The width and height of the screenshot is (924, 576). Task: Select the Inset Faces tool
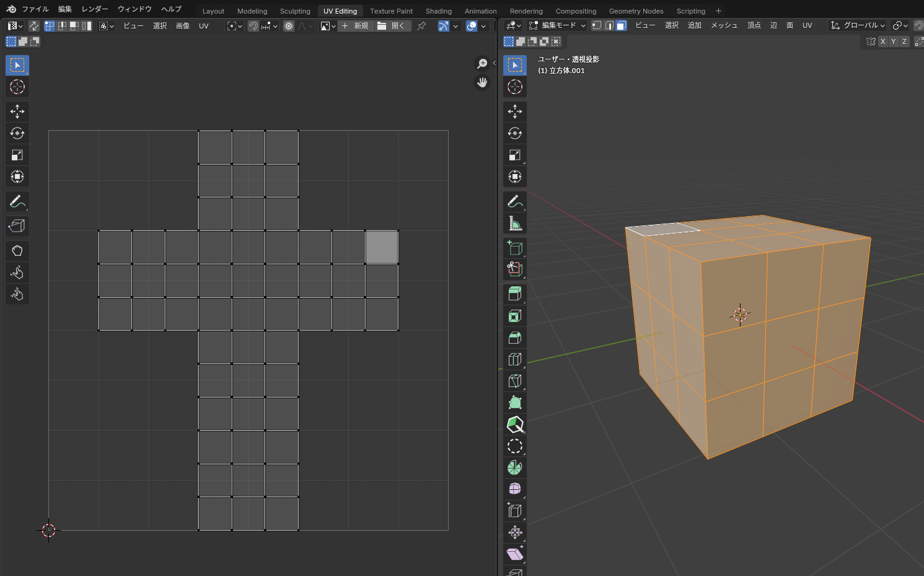coord(515,316)
